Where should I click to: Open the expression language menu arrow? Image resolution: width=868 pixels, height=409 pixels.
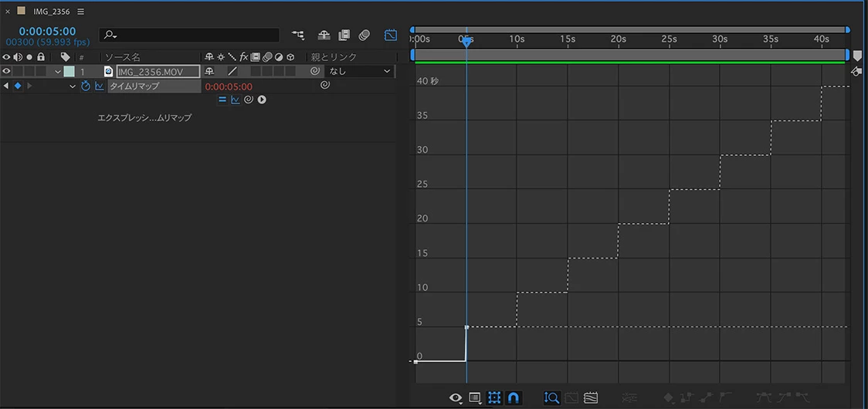(x=262, y=100)
